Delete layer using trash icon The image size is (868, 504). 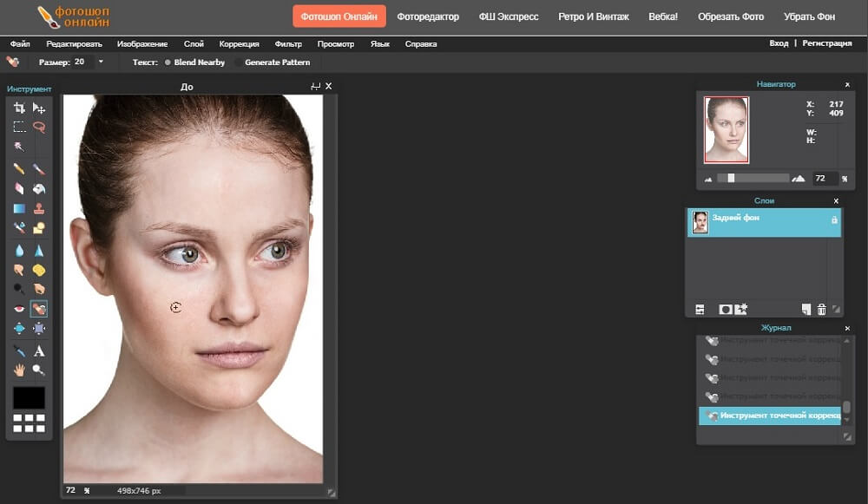coord(821,310)
